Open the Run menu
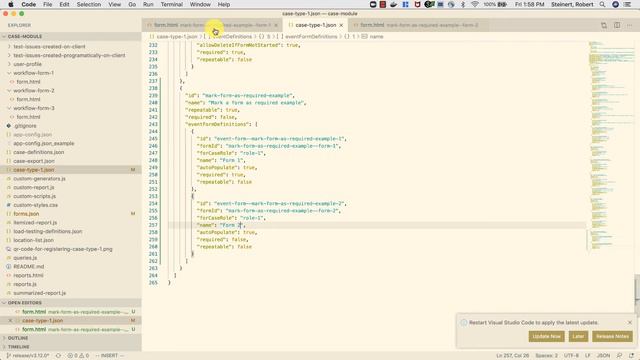Screen dimensions: 640x360 pyautogui.click(x=148, y=4)
